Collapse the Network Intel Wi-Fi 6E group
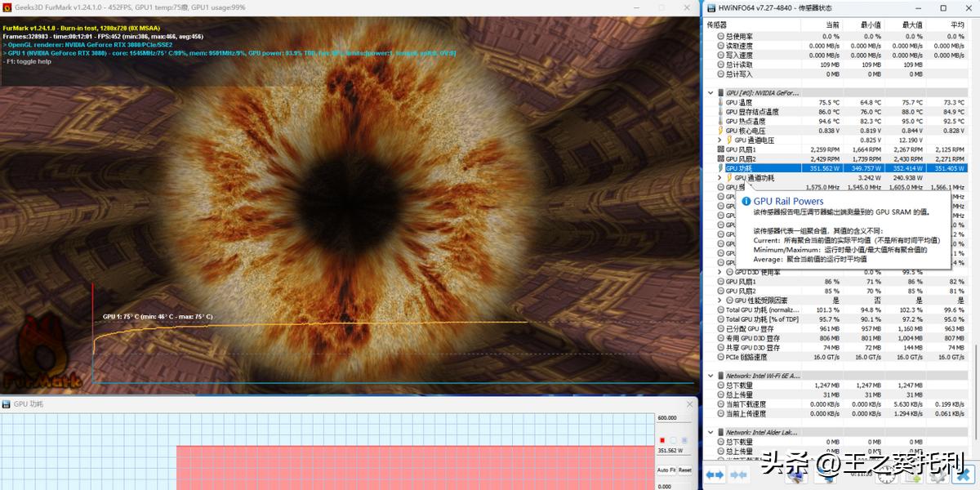The width and height of the screenshot is (980, 490). (710, 376)
